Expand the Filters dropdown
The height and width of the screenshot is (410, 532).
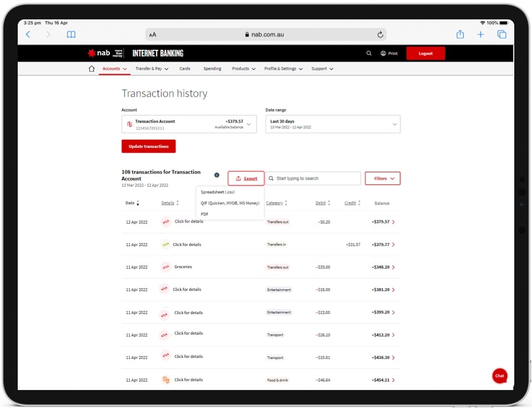point(382,178)
